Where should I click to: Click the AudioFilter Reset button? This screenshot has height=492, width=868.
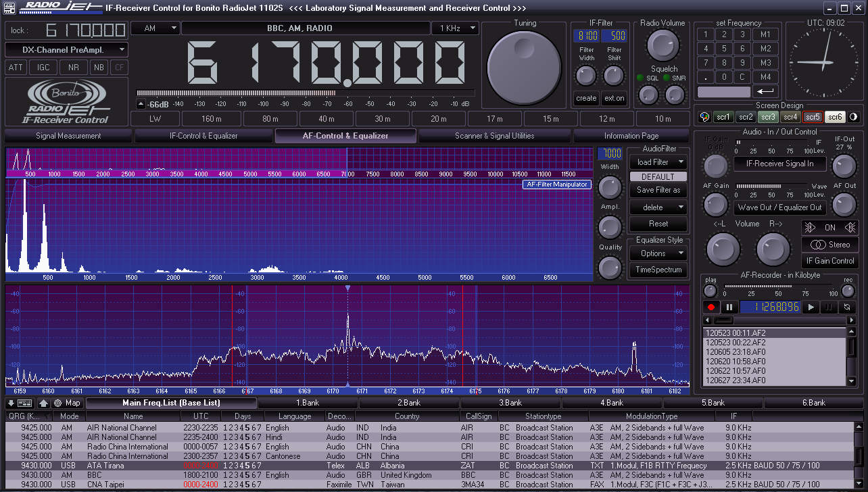(658, 224)
